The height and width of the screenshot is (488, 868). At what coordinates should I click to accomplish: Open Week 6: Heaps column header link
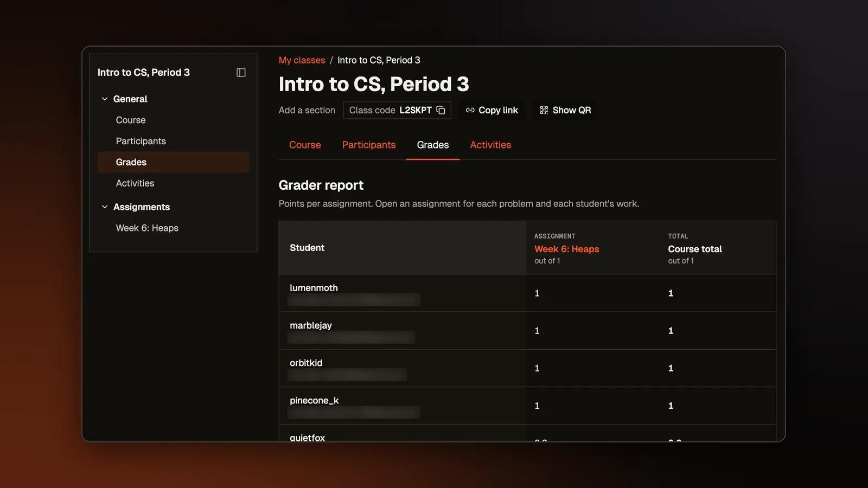(x=566, y=249)
